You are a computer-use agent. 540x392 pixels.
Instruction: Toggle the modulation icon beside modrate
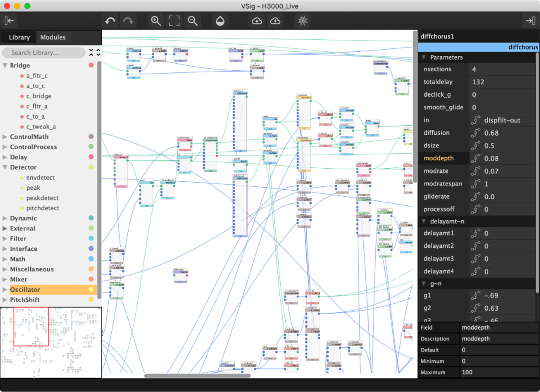pyautogui.click(x=475, y=171)
